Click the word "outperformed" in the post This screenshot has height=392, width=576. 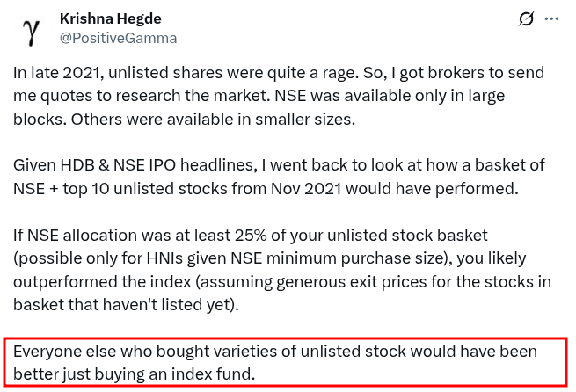(x=65, y=282)
